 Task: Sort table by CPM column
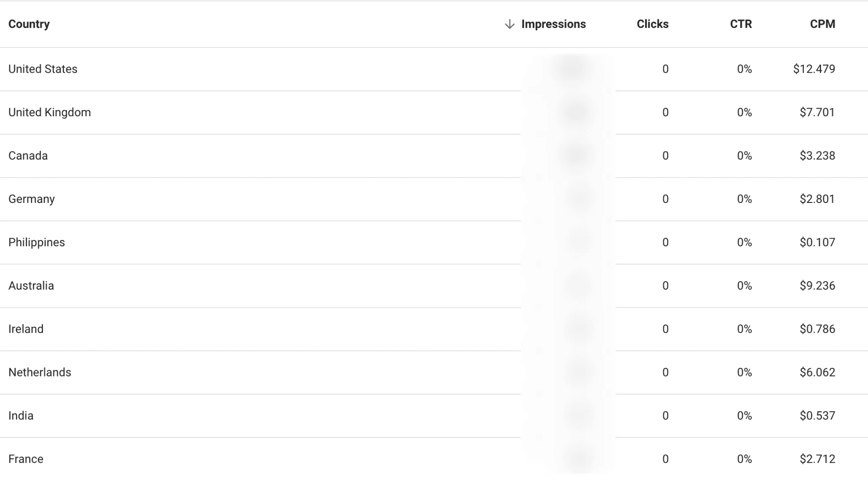click(822, 24)
